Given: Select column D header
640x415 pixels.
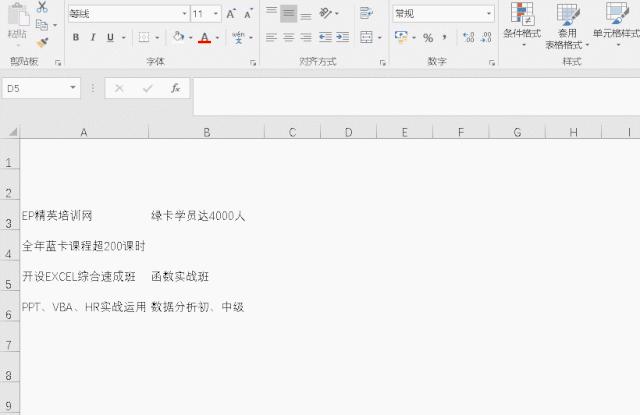Looking at the screenshot, I should (348, 132).
